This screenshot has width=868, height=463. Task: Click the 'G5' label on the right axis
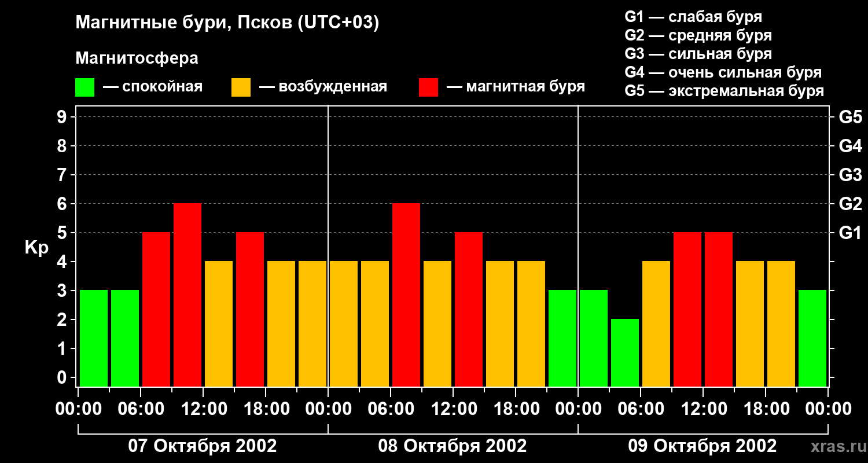coord(850,117)
